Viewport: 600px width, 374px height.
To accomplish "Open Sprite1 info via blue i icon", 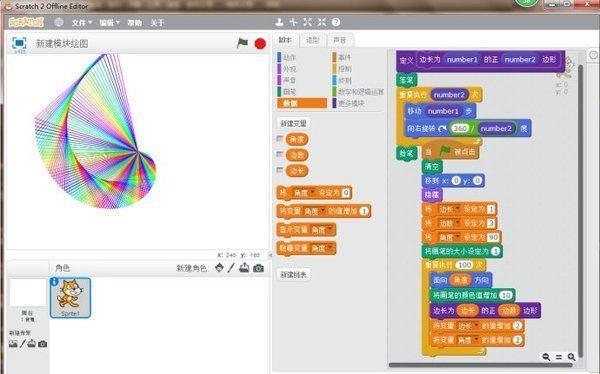I will coord(54,282).
